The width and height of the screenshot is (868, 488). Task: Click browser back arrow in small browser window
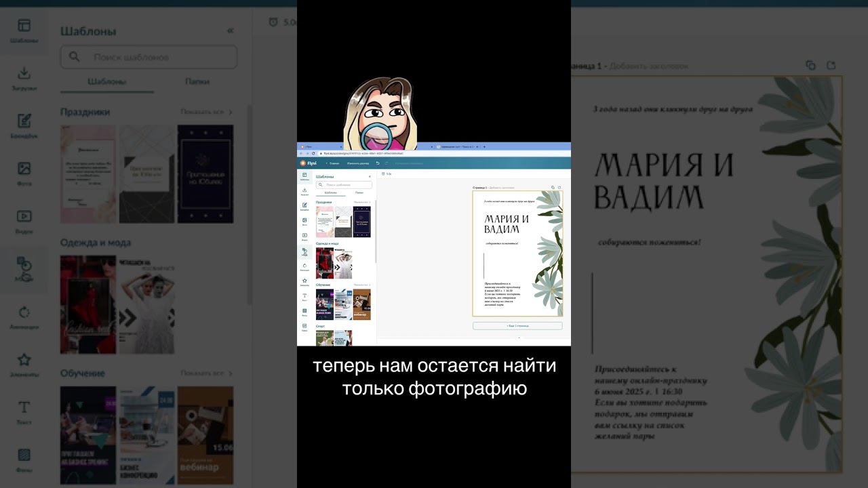point(301,153)
